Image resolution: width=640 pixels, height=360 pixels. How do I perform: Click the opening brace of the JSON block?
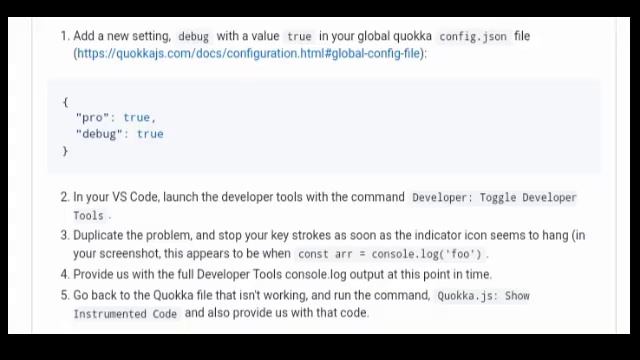click(65, 102)
